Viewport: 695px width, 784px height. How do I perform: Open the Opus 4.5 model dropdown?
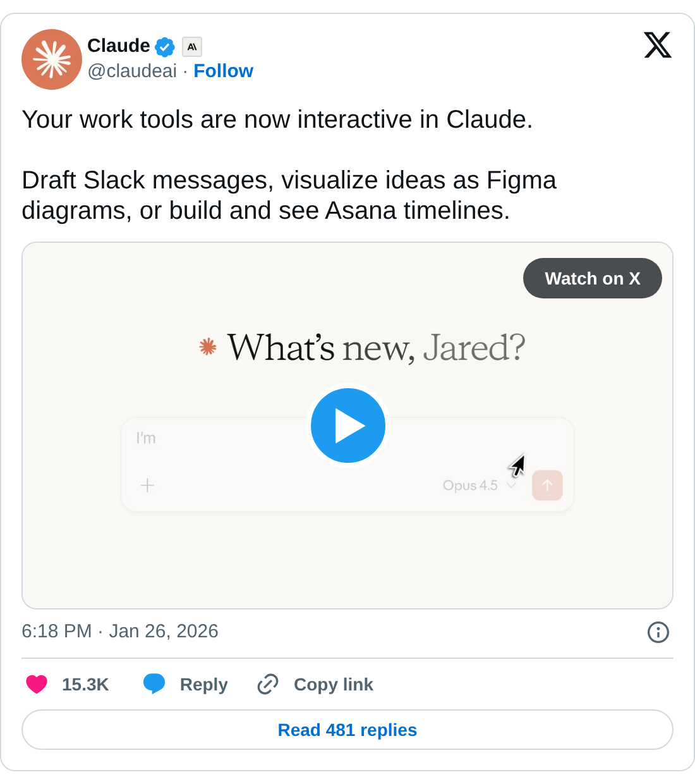click(x=479, y=486)
